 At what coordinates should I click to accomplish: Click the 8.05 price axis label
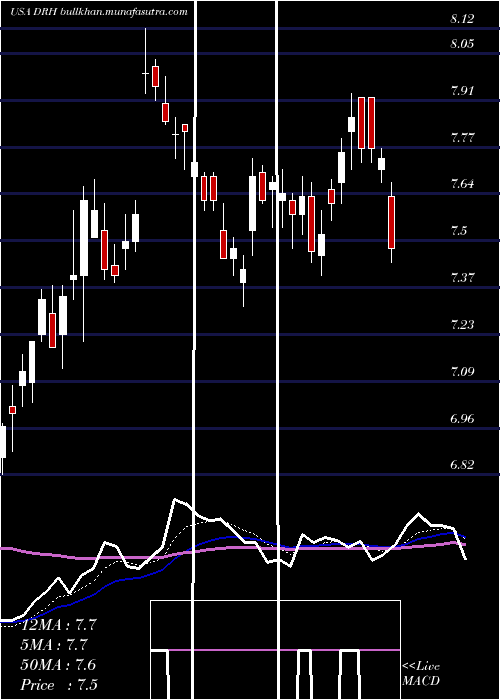[462, 44]
